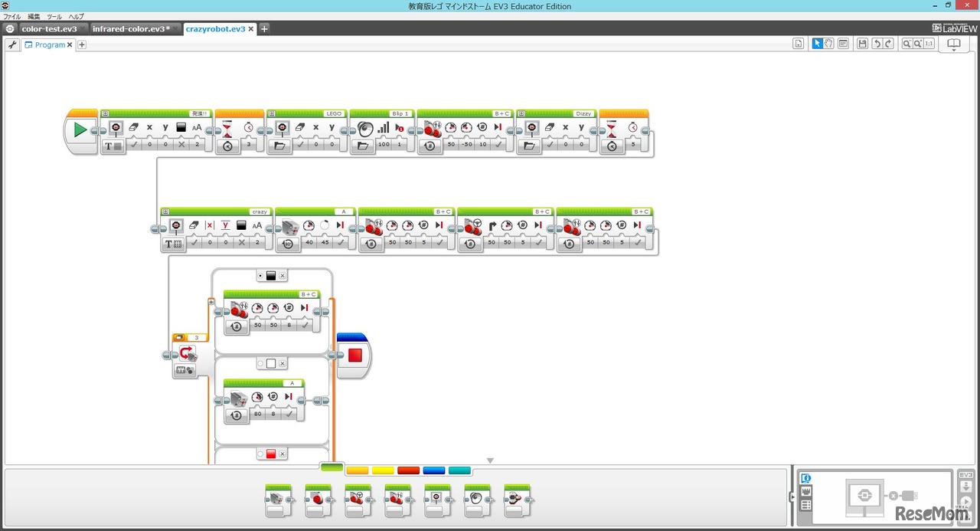The height and width of the screenshot is (531, 980).
Task: Open the ヘルプ menu
Action: tap(76, 16)
